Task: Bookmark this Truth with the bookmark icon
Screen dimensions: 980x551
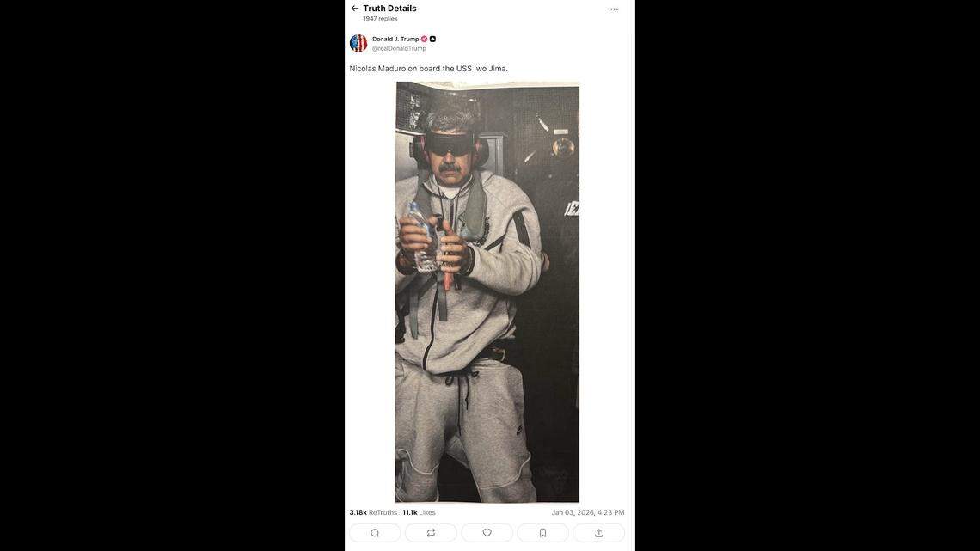Action: coord(543,533)
